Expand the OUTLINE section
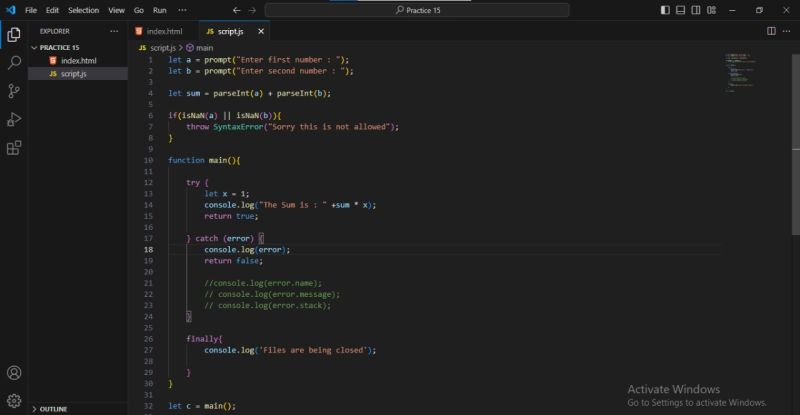800x415 pixels. 53,408
